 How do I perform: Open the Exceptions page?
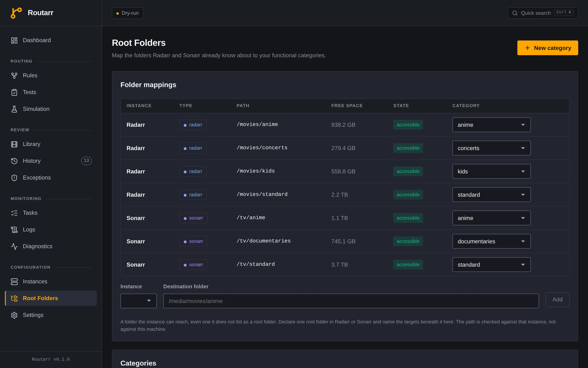point(51,178)
